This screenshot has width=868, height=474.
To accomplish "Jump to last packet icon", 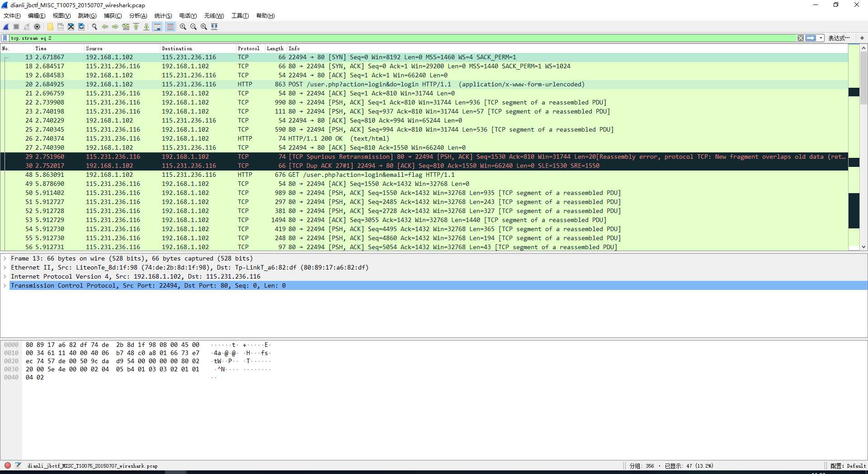I will click(x=146, y=27).
